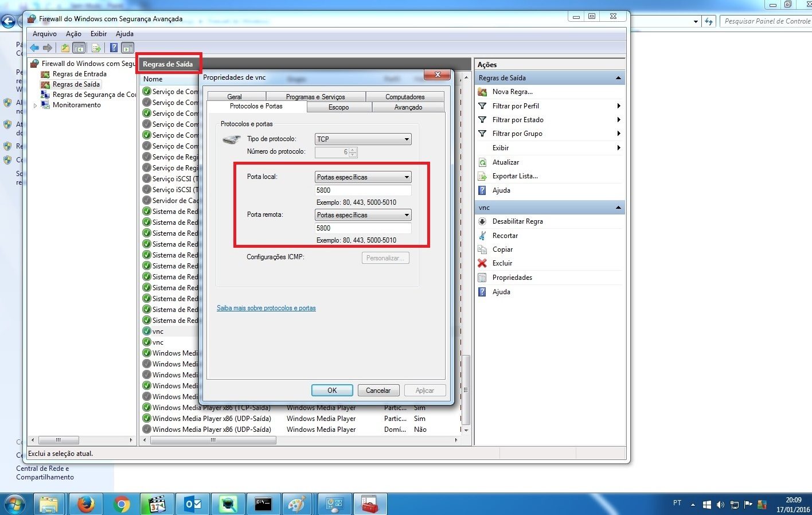
Task: Click the Propriedades icon in vnc actions
Action: click(482, 278)
